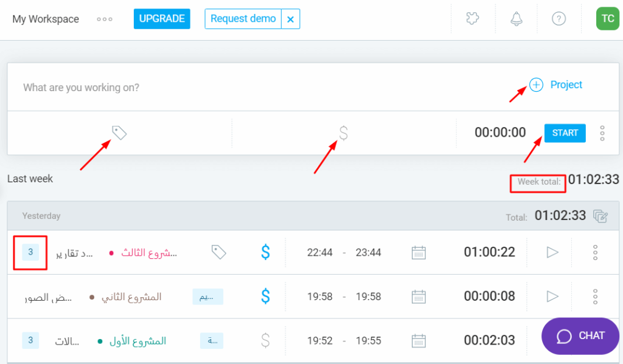This screenshot has height=364, width=623.
Task: Toggle billable on the المشروع الأول entry
Action: click(x=265, y=341)
